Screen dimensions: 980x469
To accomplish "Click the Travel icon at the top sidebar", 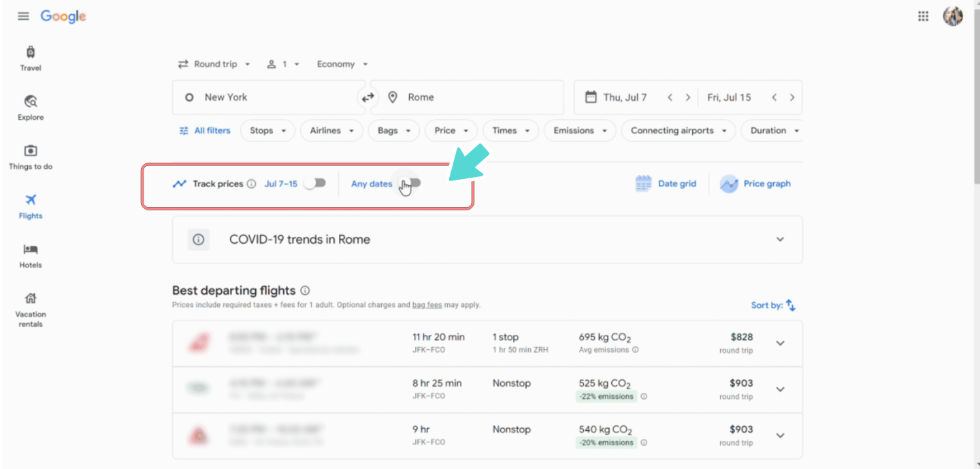I will [30, 58].
